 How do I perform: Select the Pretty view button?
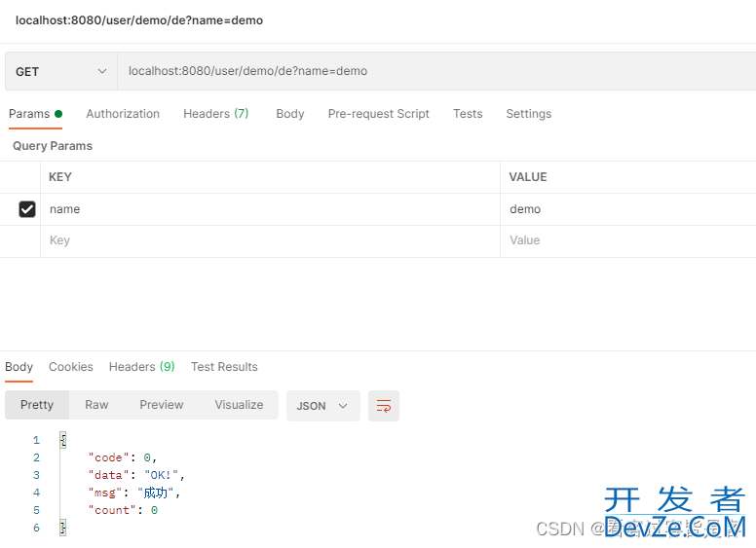37,405
